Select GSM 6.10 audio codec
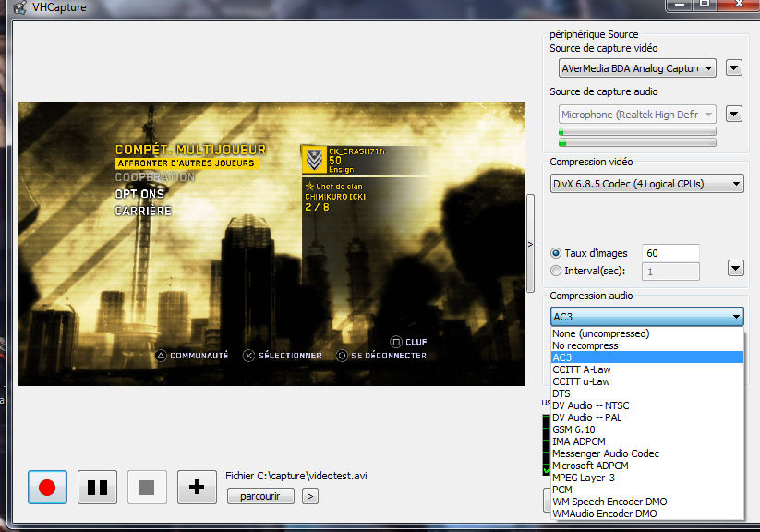Image resolution: width=760 pixels, height=532 pixels. [647, 429]
